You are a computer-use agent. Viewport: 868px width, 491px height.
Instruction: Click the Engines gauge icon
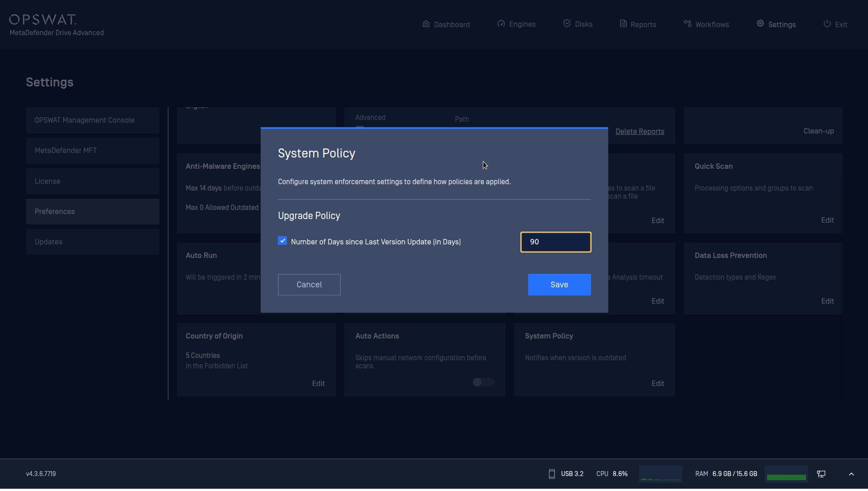pyautogui.click(x=501, y=24)
